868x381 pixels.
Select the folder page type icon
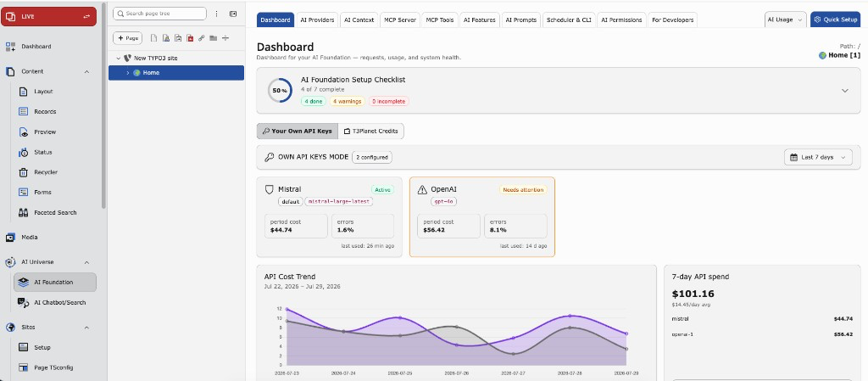[x=213, y=38]
